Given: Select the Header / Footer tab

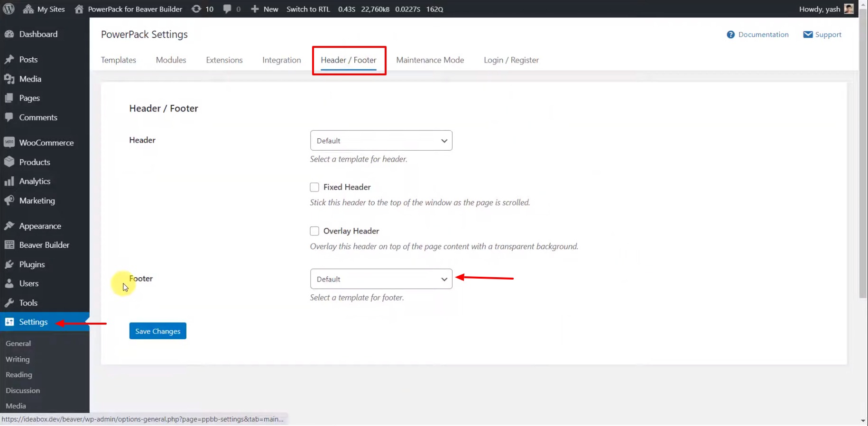Looking at the screenshot, I should click(x=349, y=60).
